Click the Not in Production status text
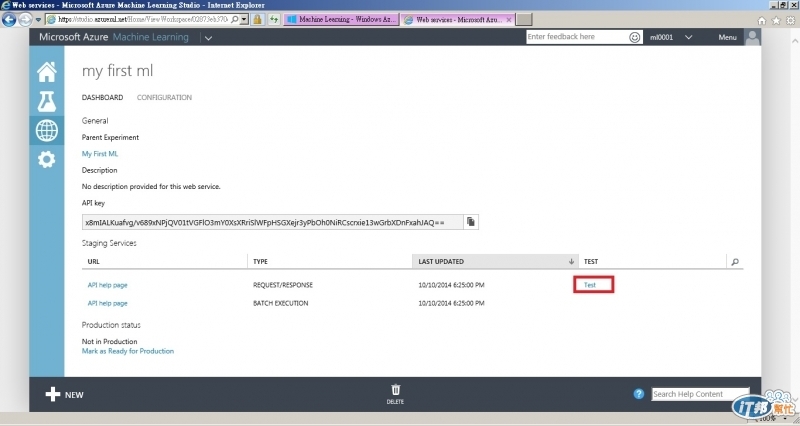Viewport: 800px width, 426px height. 110,341
